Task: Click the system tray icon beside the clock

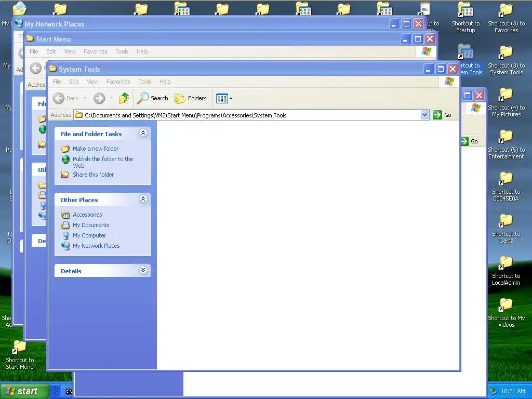Action: (x=494, y=392)
